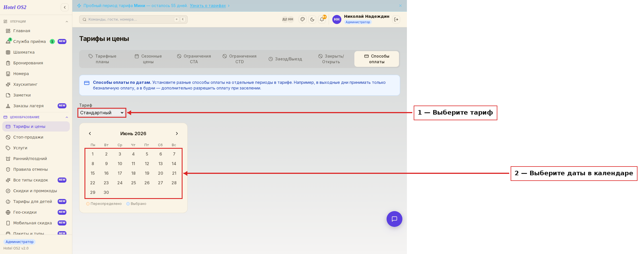Click the logout icon next to the user name
644x254 pixels.
click(396, 19)
